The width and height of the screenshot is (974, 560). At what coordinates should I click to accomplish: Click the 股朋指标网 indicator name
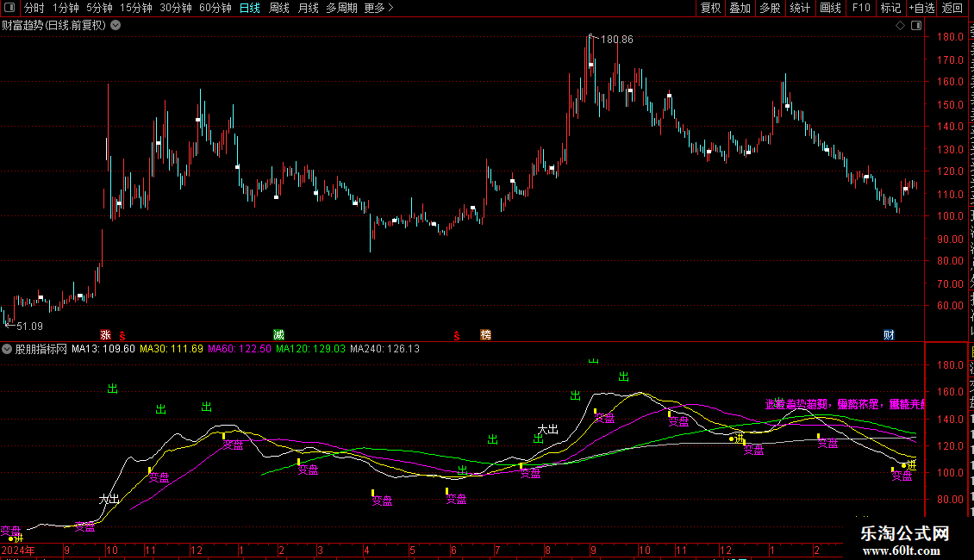coord(41,349)
